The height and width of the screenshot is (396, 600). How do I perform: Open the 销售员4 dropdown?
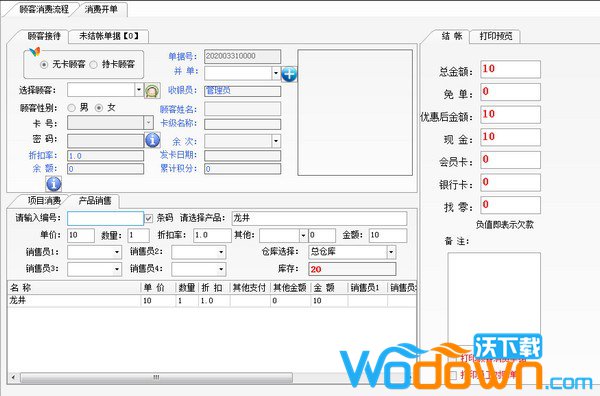tap(221, 269)
